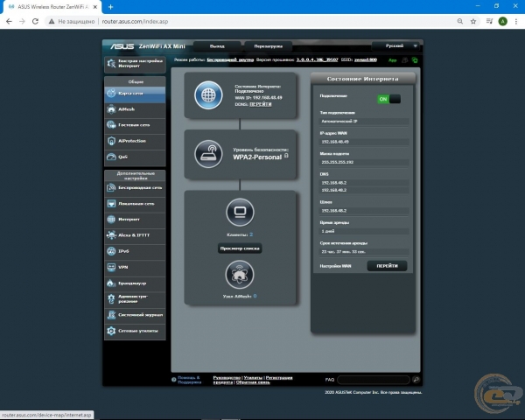Click the clients computer icon
525x420 pixels.
(x=240, y=213)
